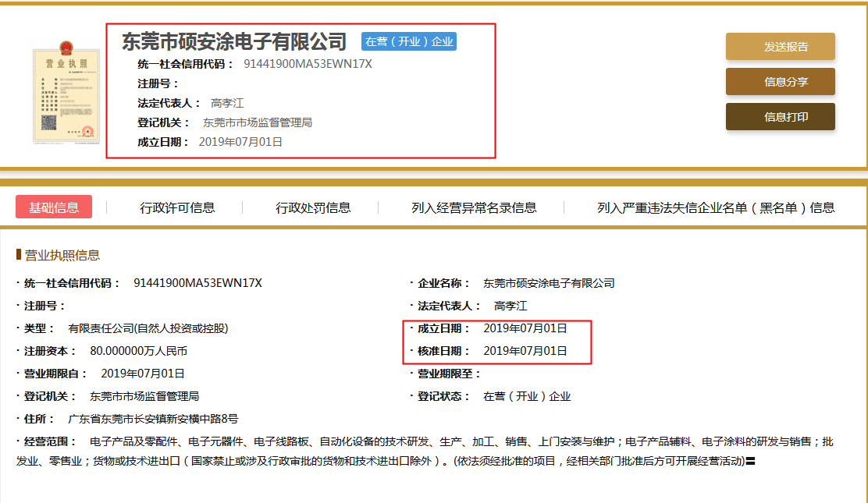
Task: Click the 信息分享 (Share Information) button
Action: pyautogui.click(x=780, y=81)
